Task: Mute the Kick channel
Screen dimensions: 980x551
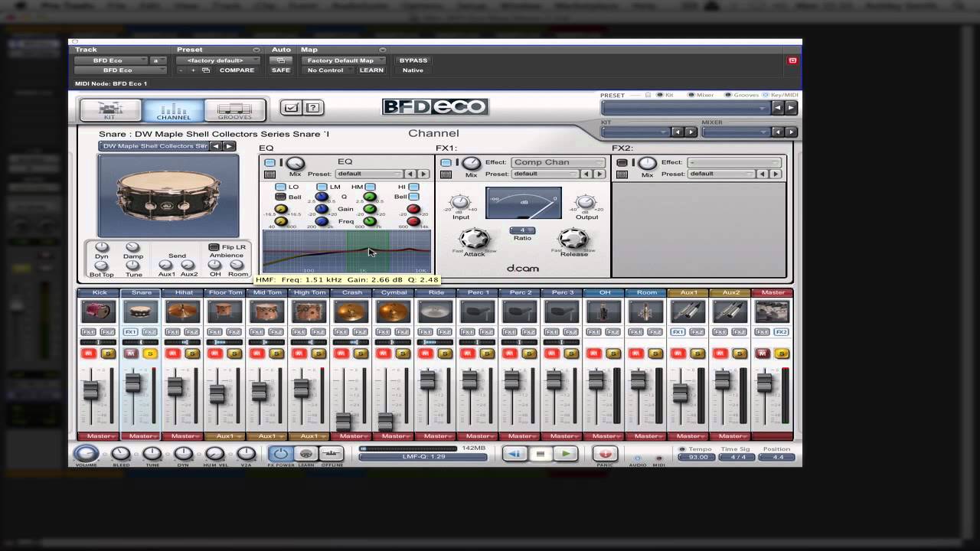Action: coord(89,353)
